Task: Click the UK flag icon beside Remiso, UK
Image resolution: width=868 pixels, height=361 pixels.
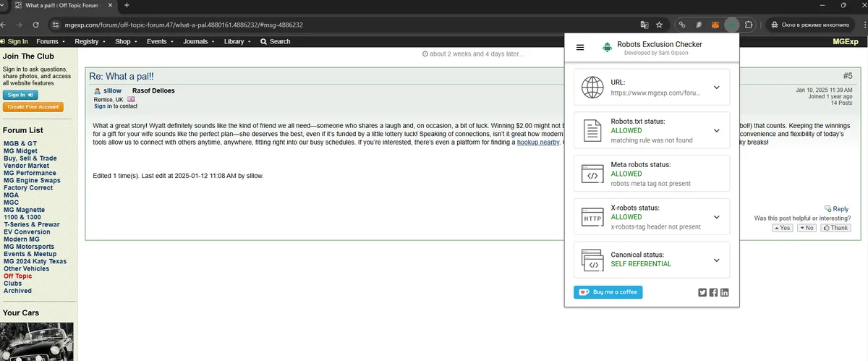Action: 131,99
